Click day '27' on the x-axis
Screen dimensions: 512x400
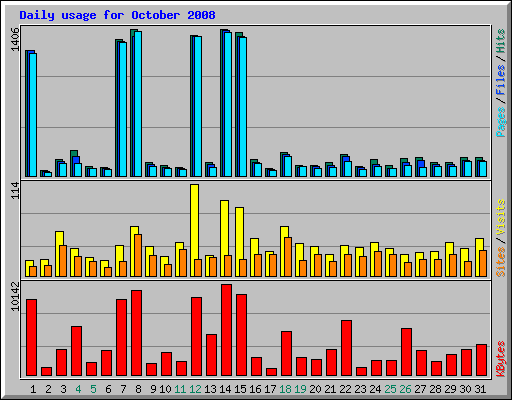[x=421, y=389]
